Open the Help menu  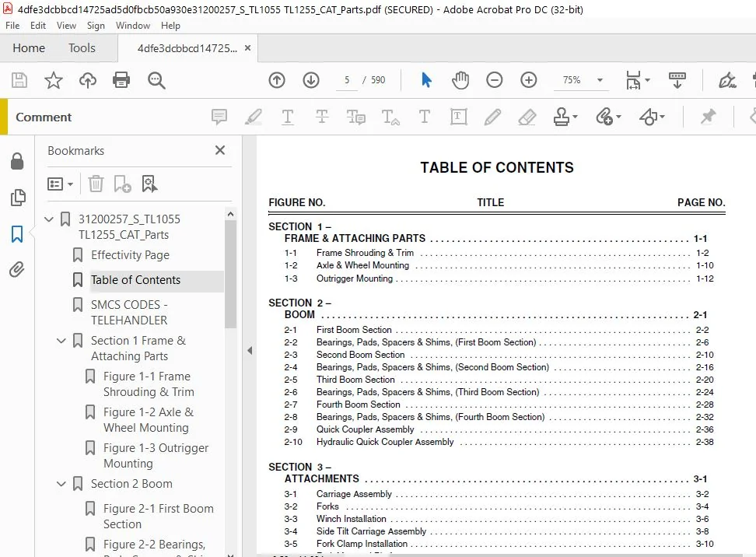tap(170, 26)
